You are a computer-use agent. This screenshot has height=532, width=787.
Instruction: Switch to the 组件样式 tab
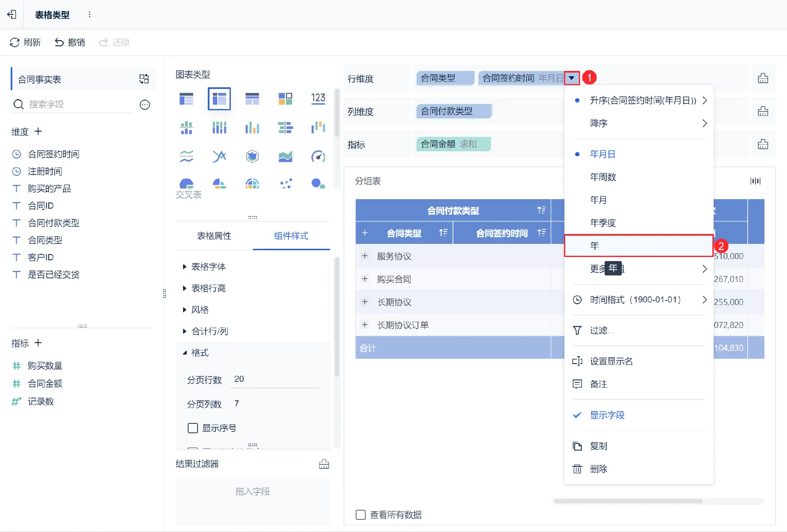point(291,236)
